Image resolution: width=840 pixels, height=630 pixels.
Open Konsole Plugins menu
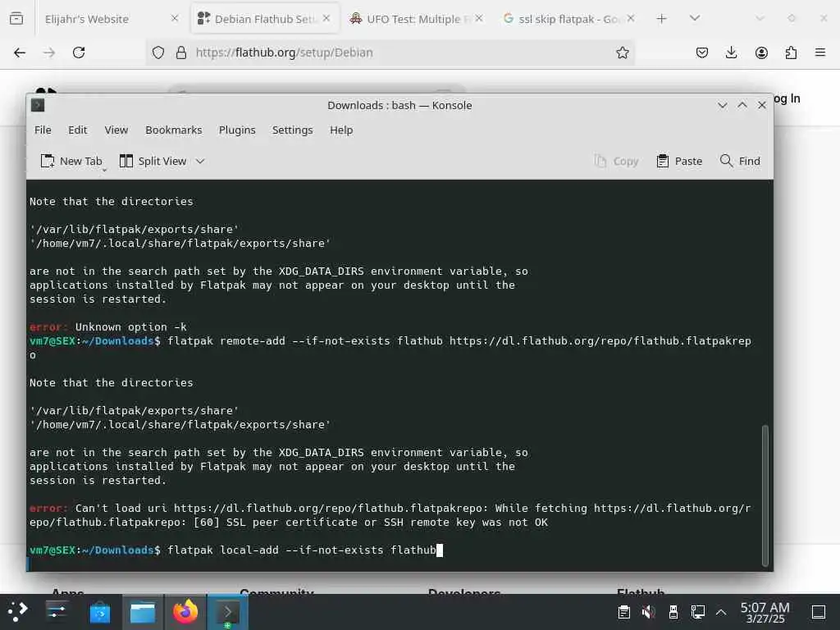(x=237, y=130)
